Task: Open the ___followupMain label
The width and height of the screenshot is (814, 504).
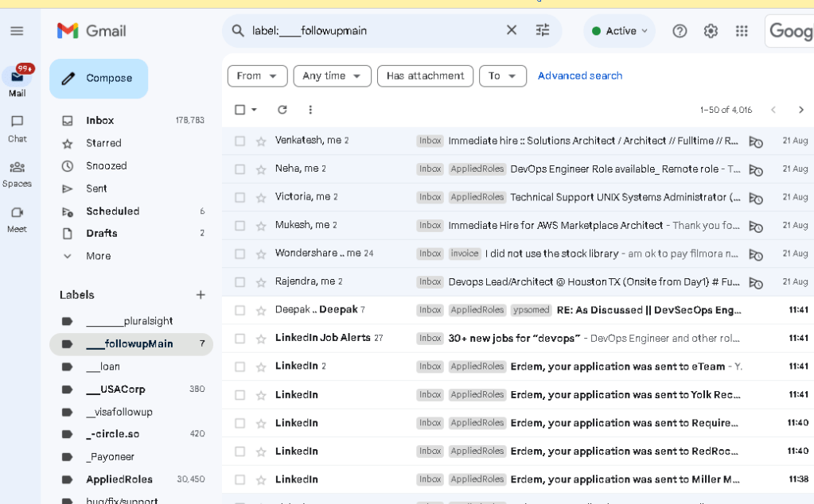Action: 131,343
